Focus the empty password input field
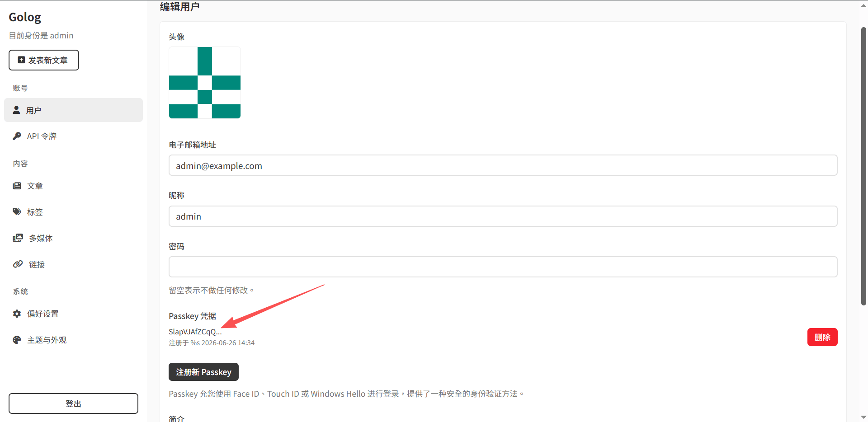The height and width of the screenshot is (422, 868). pyautogui.click(x=503, y=267)
